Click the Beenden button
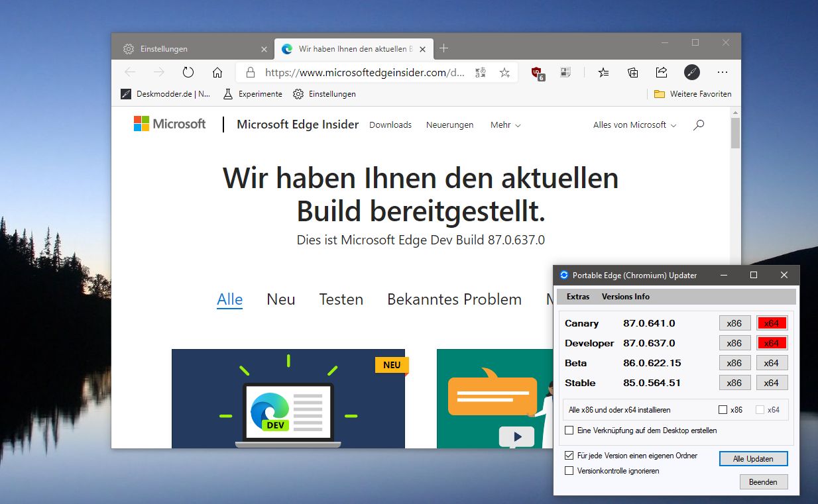 pos(763,481)
